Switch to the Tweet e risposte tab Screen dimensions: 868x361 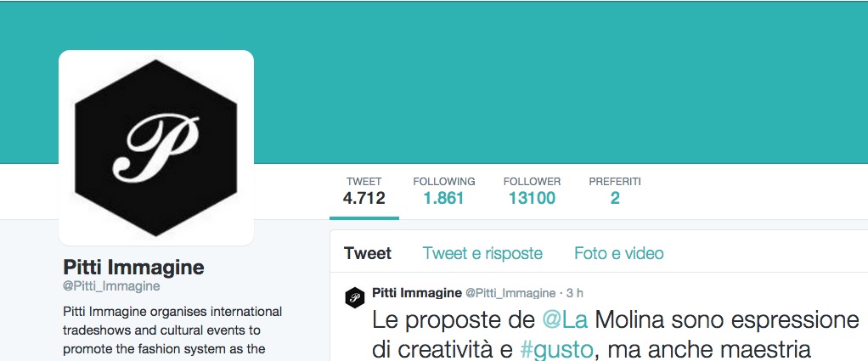(482, 254)
